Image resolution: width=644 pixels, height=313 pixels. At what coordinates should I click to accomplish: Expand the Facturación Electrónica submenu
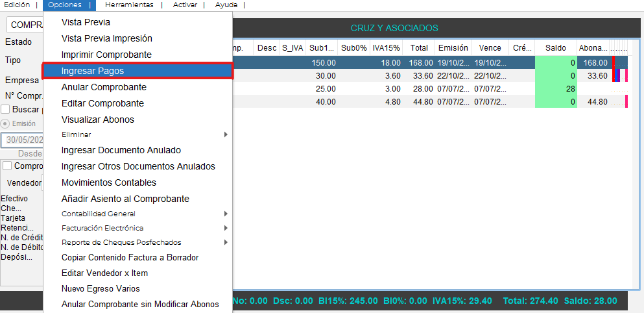point(226,228)
